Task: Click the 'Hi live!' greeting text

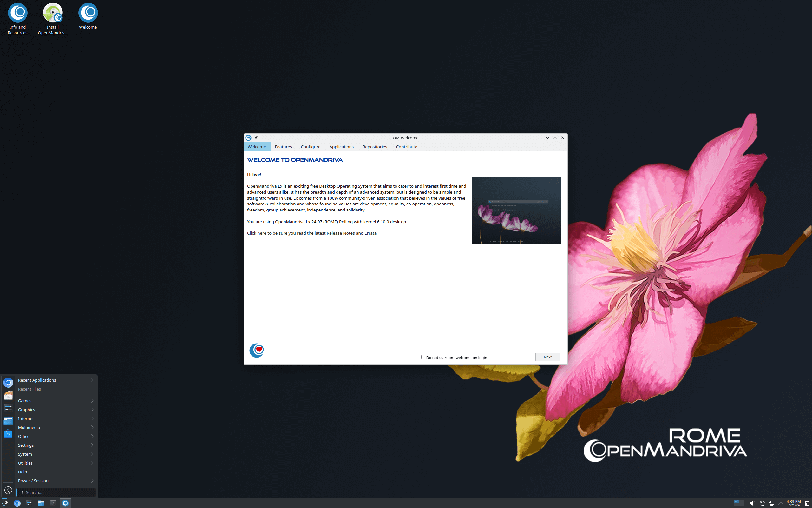Action: [254, 175]
